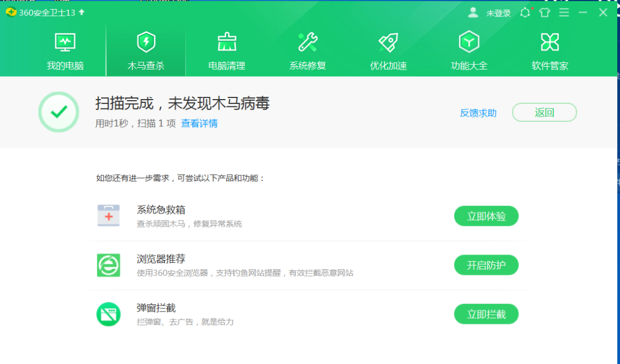
Task: Close the 360 window
Action: (x=603, y=13)
